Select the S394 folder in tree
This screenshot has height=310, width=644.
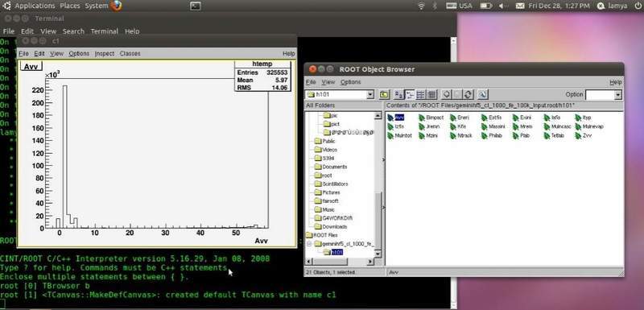(x=324, y=158)
